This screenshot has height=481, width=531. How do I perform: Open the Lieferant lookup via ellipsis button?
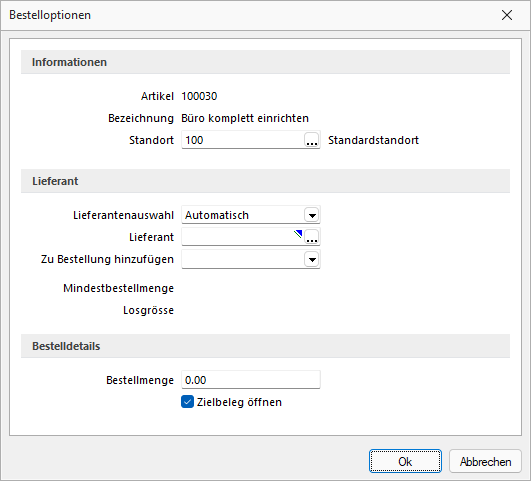click(x=312, y=237)
